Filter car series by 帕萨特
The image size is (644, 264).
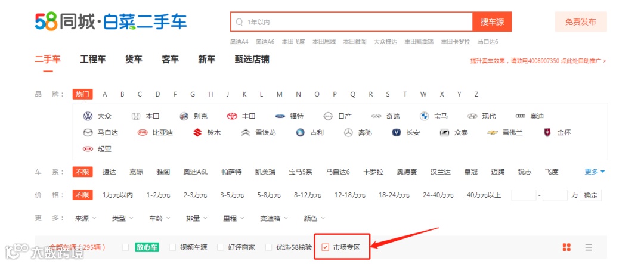[x=231, y=172]
